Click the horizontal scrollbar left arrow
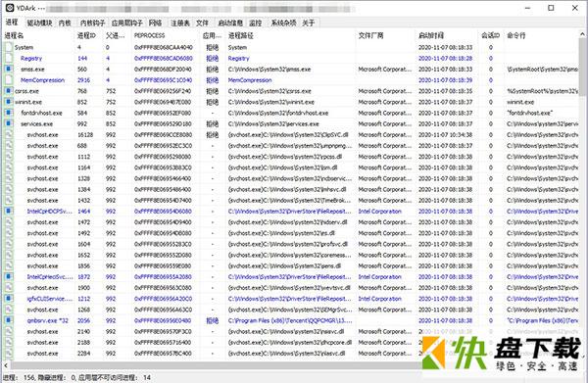The width and height of the screenshot is (588, 383). point(6,364)
